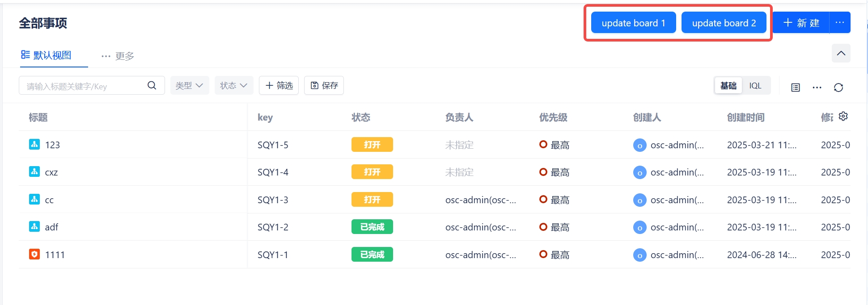Open the 状态 dropdown filter
The image size is (868, 305).
click(233, 85)
